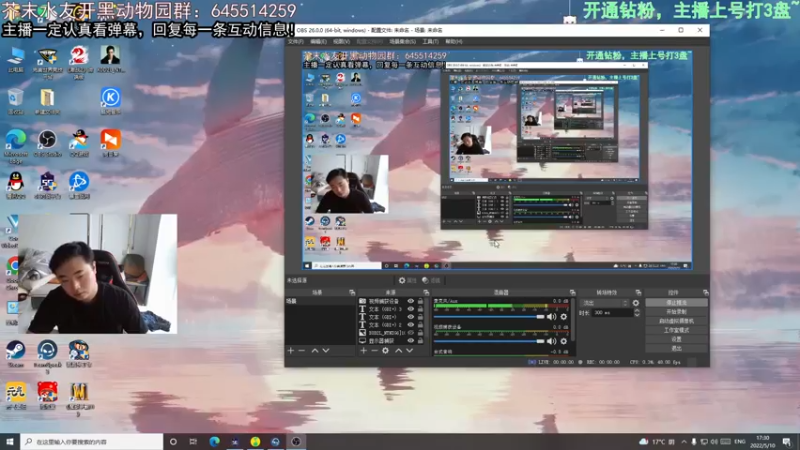Viewport: 800px width, 450px height.
Task: Hide the 文本 (GDI+) 3 source eye icon
Action: tap(411, 309)
